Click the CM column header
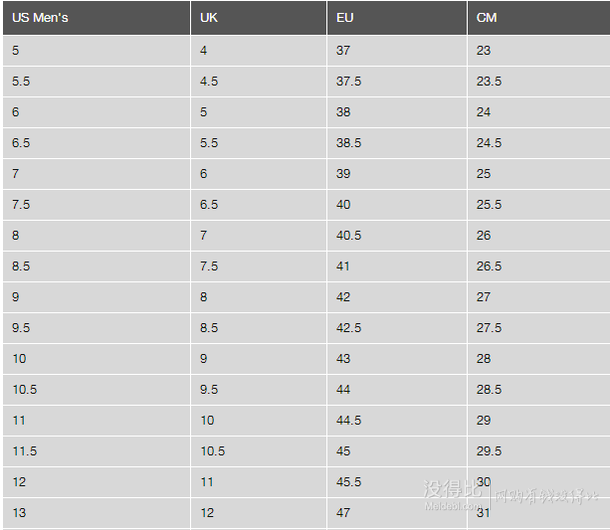The image size is (610, 530). pos(539,18)
